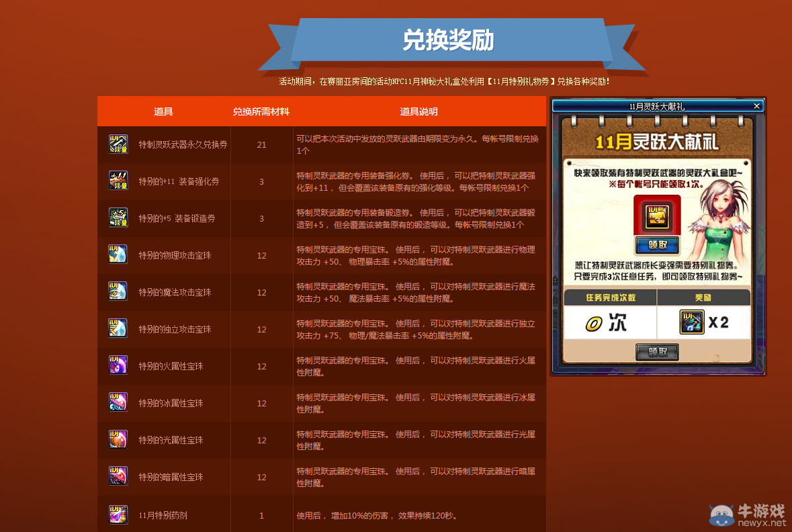792x532 pixels.
Task: Click the 特别的魔法攻击宝珠 item icon
Action: coord(118,292)
